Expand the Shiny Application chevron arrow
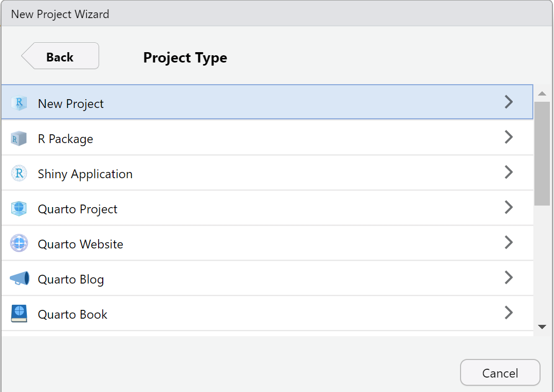The image size is (554, 392). (509, 172)
